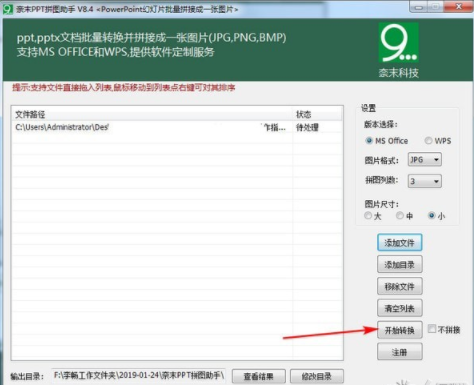Start conversion with 开始转换 button

tap(400, 330)
